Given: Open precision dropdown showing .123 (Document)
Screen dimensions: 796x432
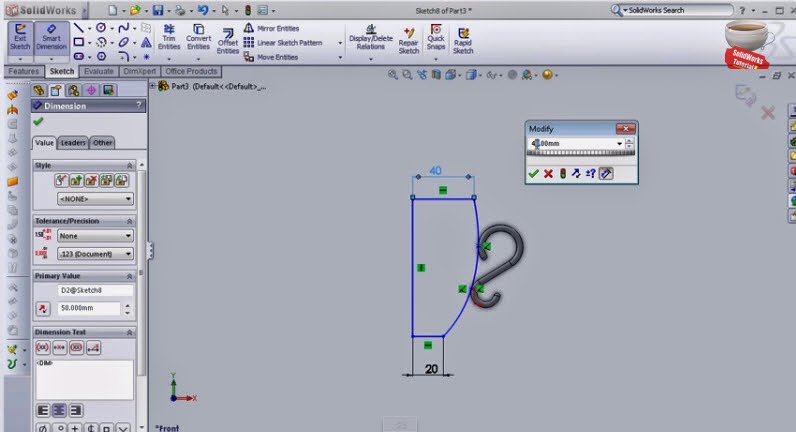Looking at the screenshot, I should 95,254.
